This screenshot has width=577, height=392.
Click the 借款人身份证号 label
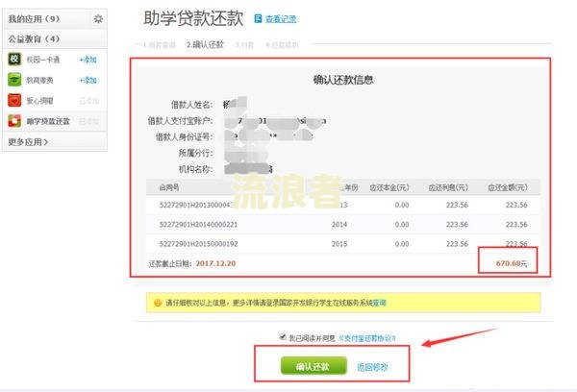(184, 136)
